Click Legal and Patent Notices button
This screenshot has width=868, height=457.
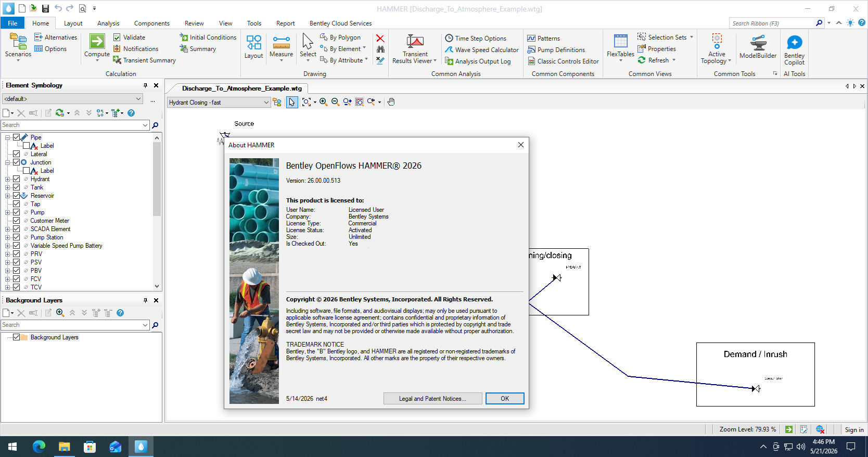tap(432, 398)
